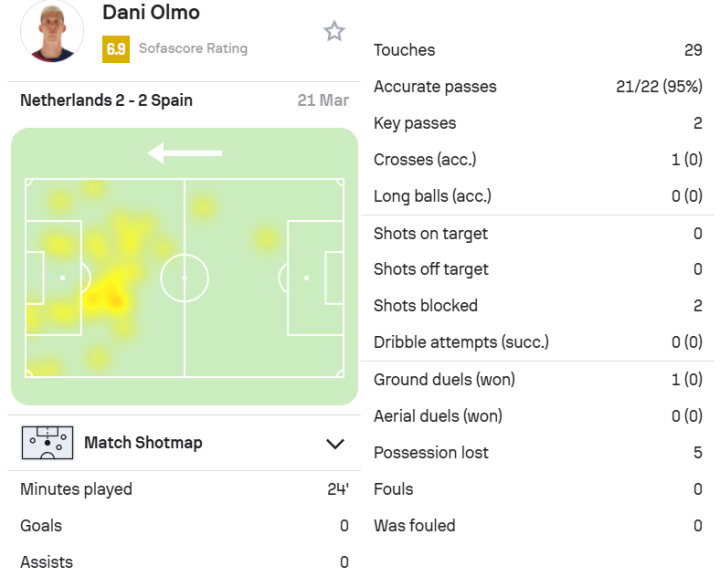
Task: Click the Shots blocked stat label
Action: [426, 306]
